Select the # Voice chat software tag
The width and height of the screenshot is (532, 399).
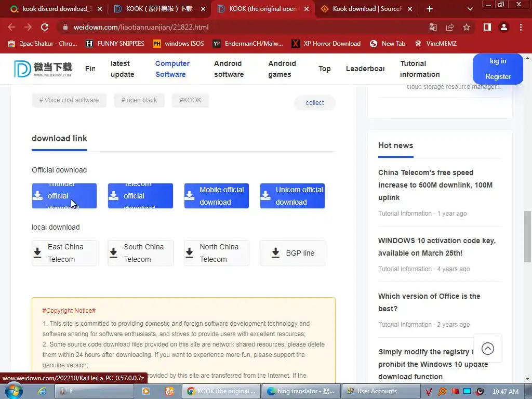click(x=69, y=100)
